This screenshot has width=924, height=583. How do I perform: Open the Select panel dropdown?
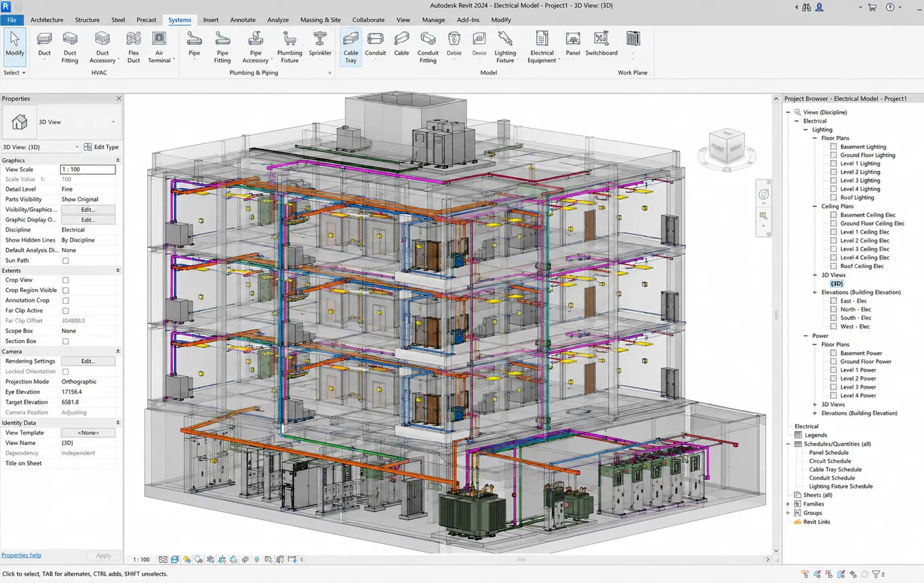tap(15, 73)
